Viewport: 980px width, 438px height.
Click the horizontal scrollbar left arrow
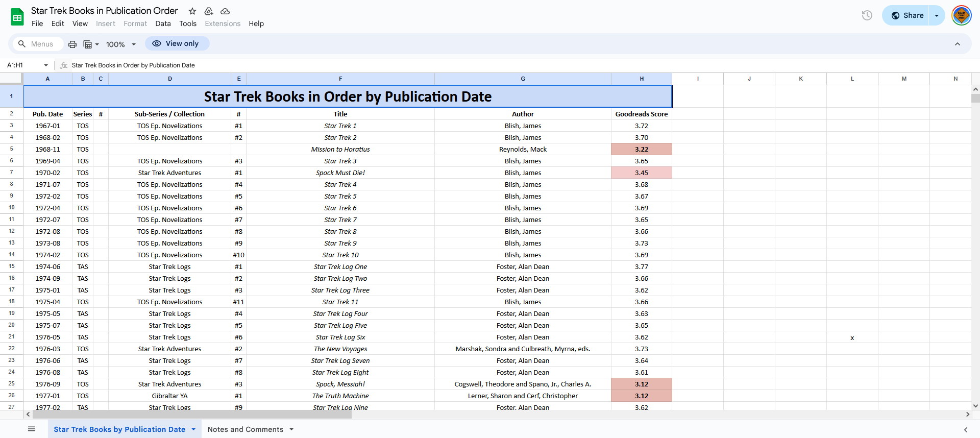pos(28,415)
